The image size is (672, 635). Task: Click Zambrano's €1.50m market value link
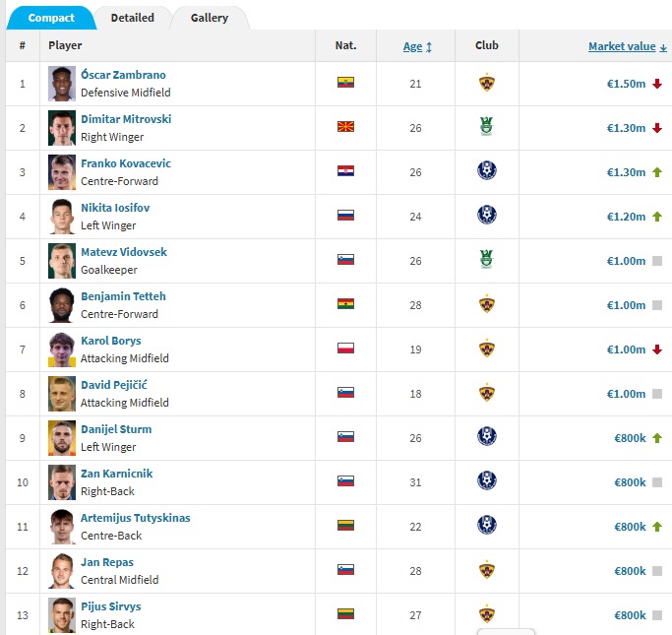point(626,84)
